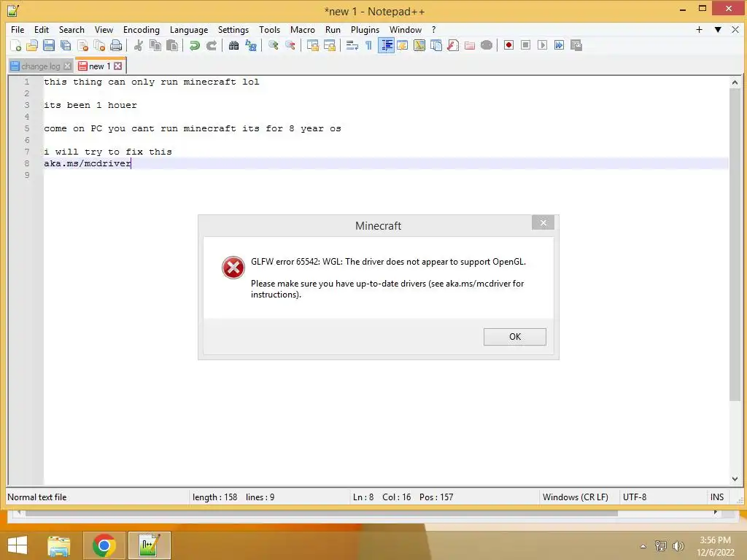Click the Stop Recording macro icon

[x=525, y=45]
